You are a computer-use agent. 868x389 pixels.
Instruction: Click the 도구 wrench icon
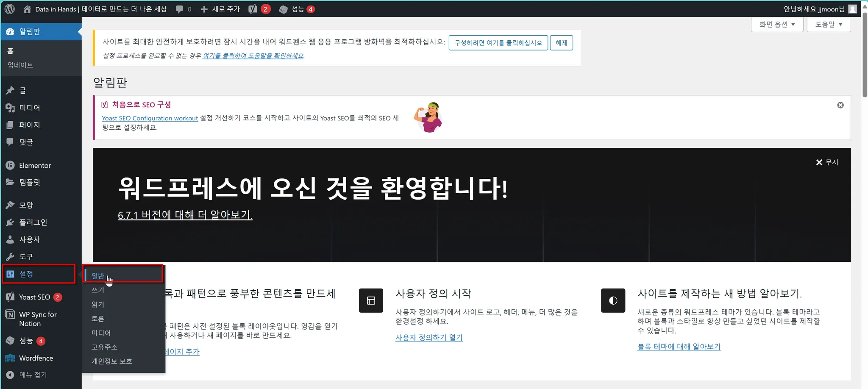[10, 257]
